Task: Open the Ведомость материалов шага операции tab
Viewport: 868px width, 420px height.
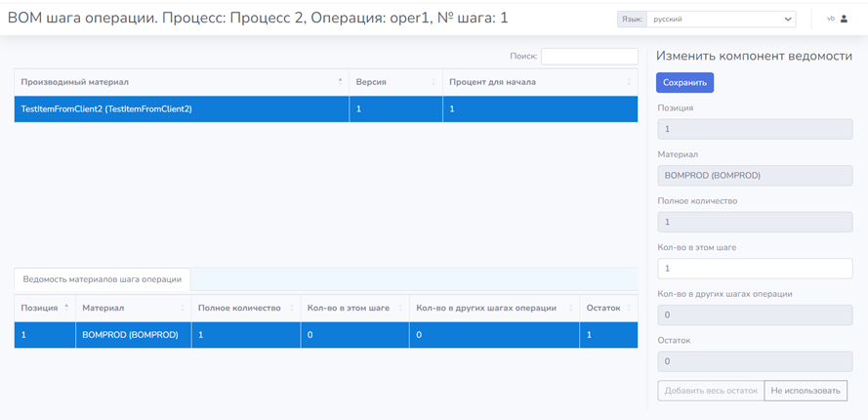Action: point(103,279)
